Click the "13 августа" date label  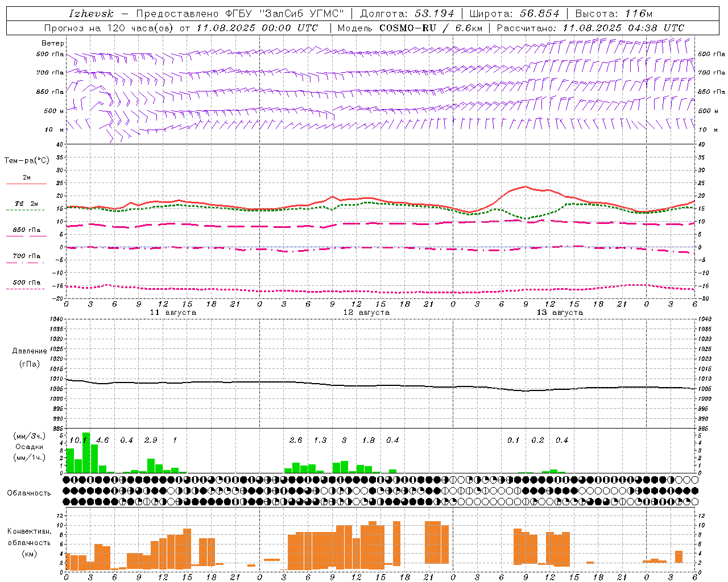tap(560, 313)
